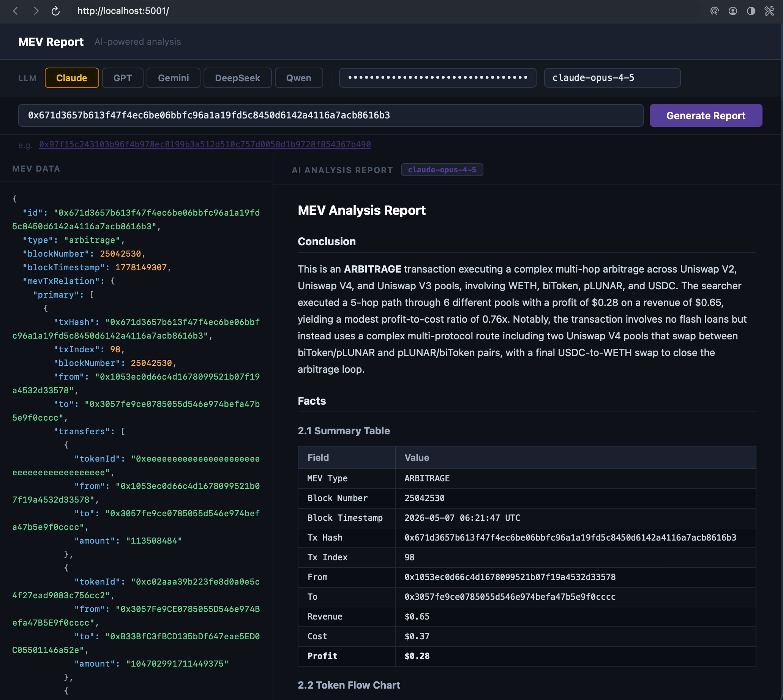Open the user profile icon
Viewport: 783px width, 700px height.
(732, 11)
